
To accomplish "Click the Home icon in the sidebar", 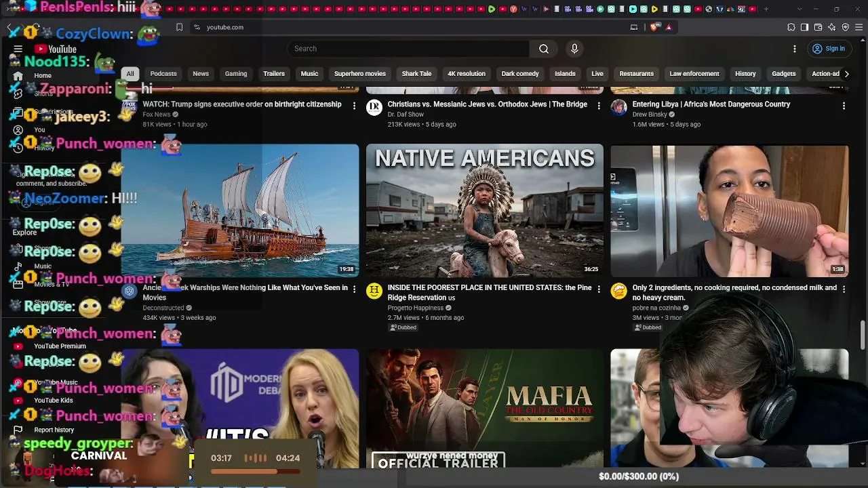I will pyautogui.click(x=18, y=76).
